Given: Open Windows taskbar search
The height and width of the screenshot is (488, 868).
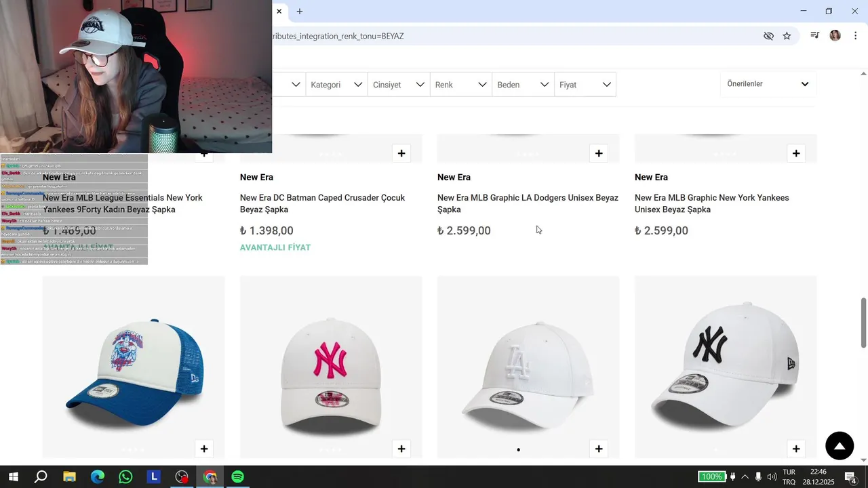Looking at the screenshot, I should coord(41,477).
